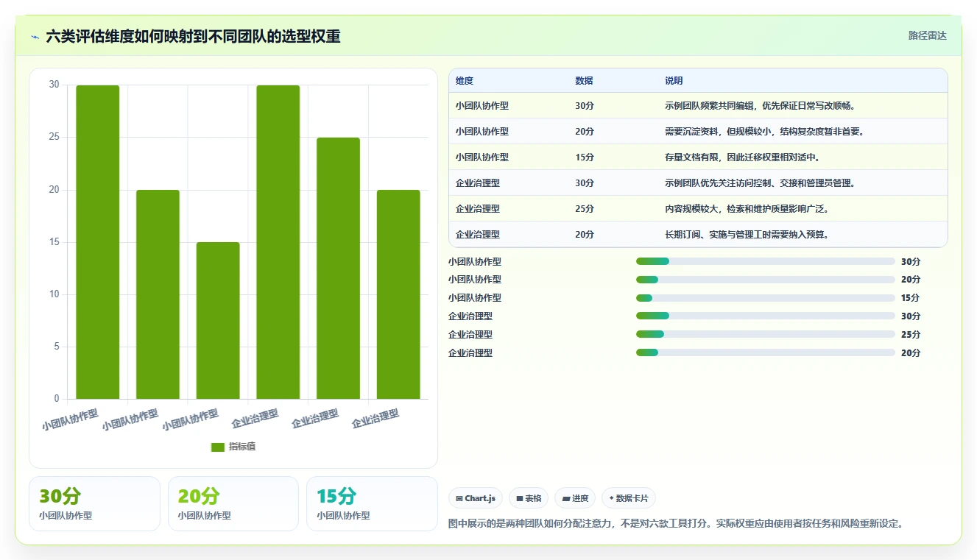Click the 企业治理型 bar with value 25

coord(338,269)
